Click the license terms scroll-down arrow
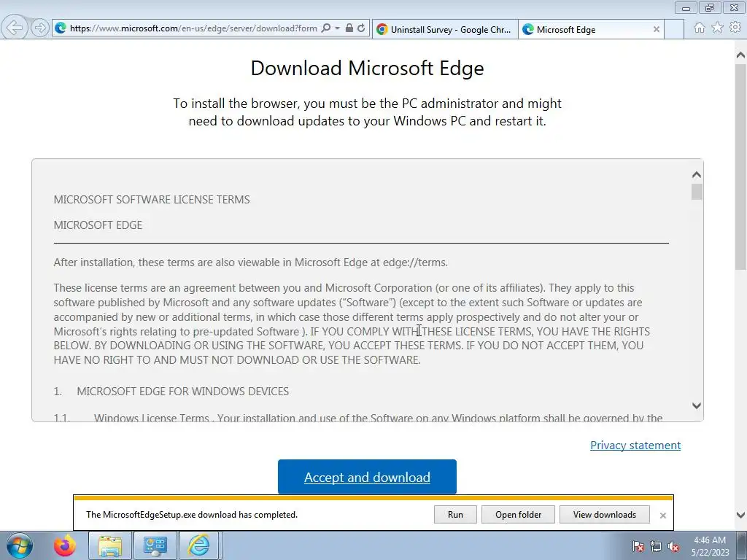747x560 pixels. [x=697, y=405]
